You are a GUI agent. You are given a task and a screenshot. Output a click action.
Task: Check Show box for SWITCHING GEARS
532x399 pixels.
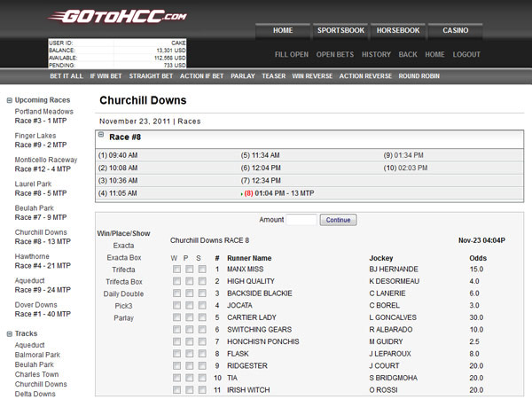pos(202,330)
